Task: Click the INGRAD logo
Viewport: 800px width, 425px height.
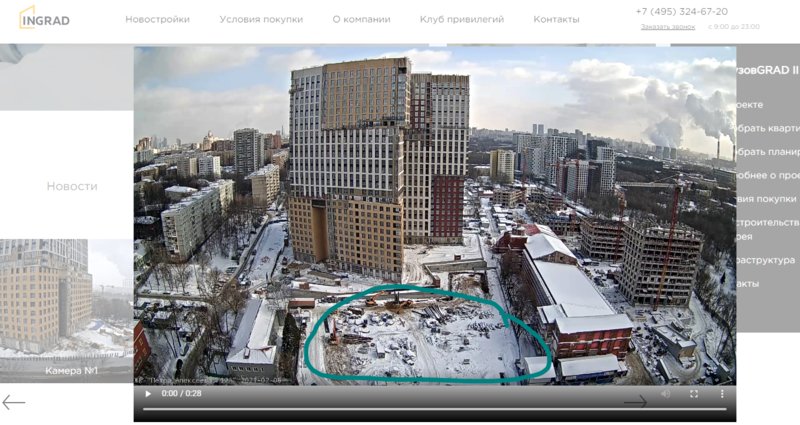Action: (x=44, y=18)
